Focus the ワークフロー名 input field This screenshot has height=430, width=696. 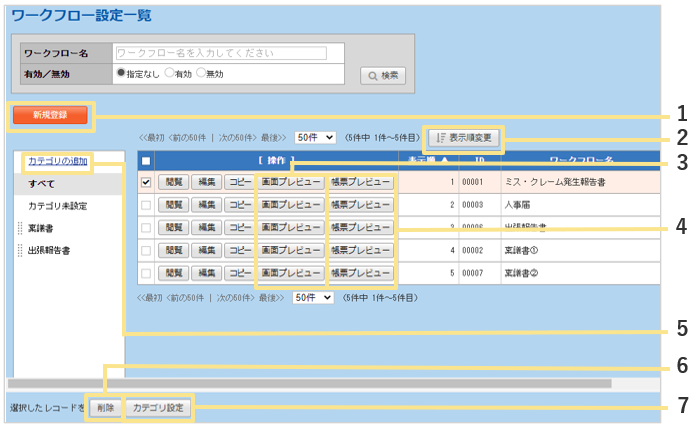(x=220, y=52)
